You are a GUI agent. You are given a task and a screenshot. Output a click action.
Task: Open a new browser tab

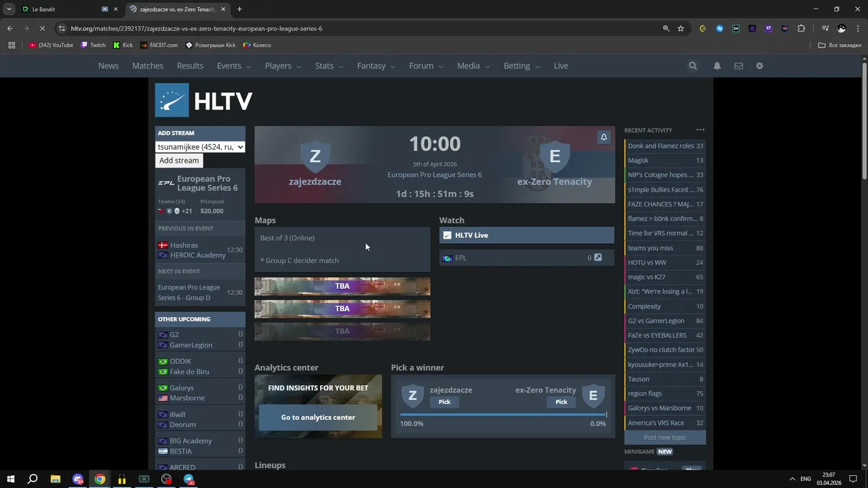(239, 9)
